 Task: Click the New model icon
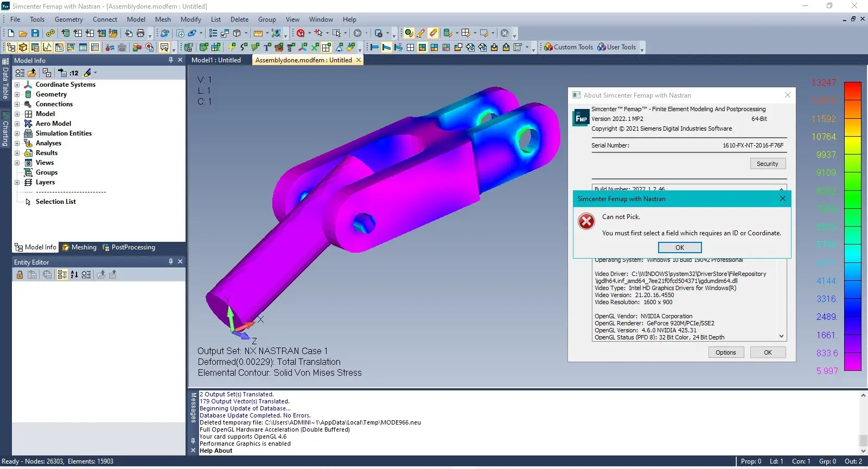(11, 33)
